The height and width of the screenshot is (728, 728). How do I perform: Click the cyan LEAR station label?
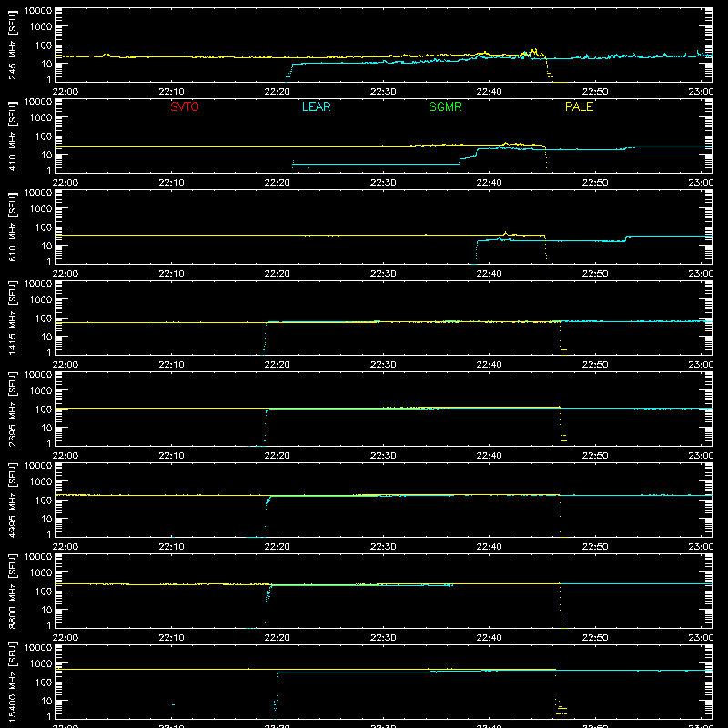[x=316, y=106]
